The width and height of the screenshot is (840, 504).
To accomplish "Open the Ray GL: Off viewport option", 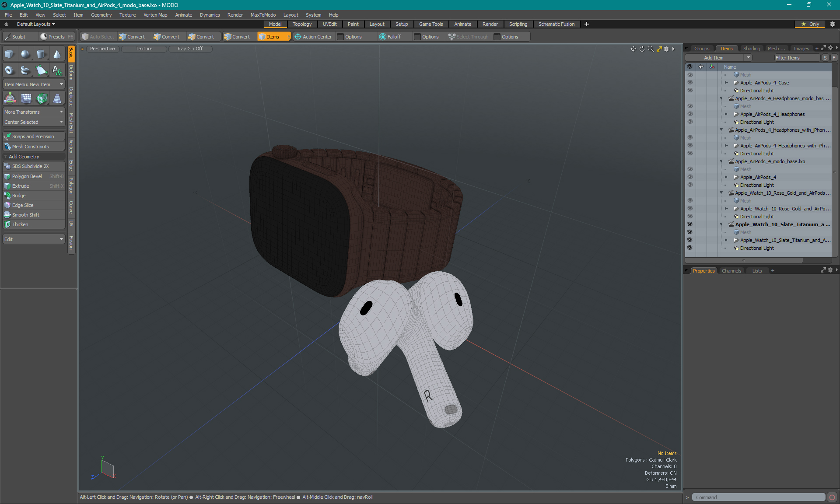I will pos(190,49).
